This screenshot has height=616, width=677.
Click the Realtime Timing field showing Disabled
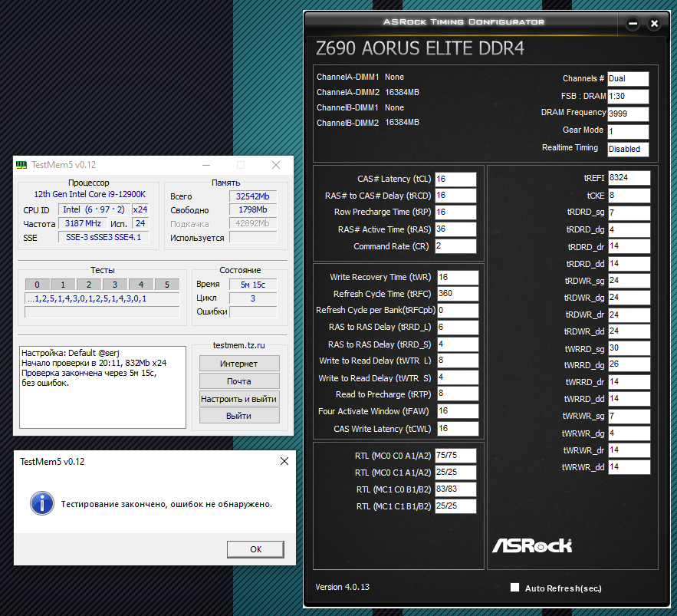click(x=628, y=149)
